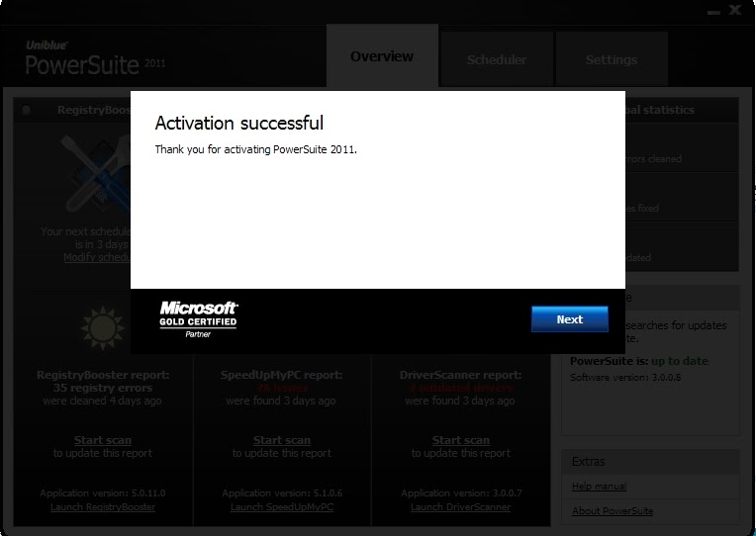The width and height of the screenshot is (756, 536).
Task: Click 'DriverScanner report:' heading
Action: [460, 375]
